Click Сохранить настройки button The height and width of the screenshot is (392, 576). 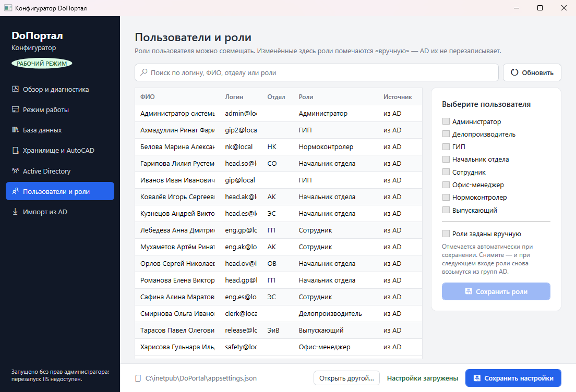tap(513, 378)
